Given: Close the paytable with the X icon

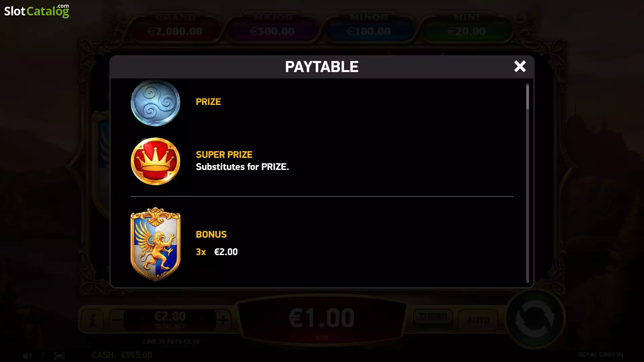Looking at the screenshot, I should pyautogui.click(x=520, y=66).
